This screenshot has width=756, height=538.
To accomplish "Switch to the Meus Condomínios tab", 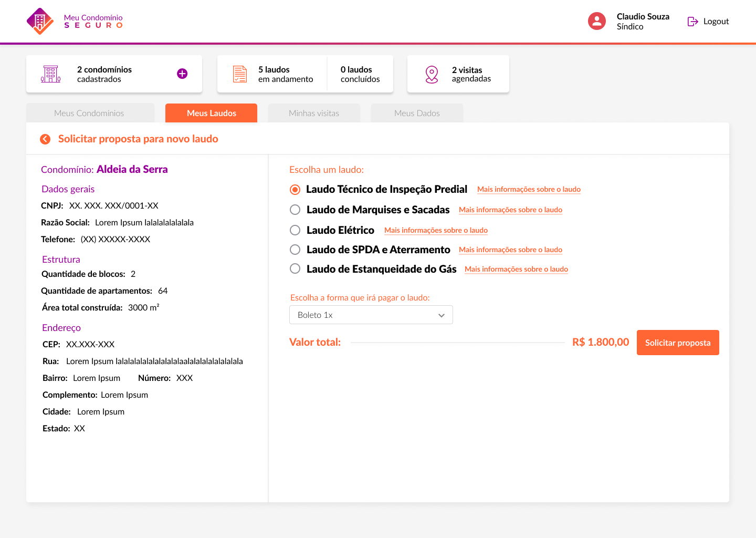I will pos(89,113).
